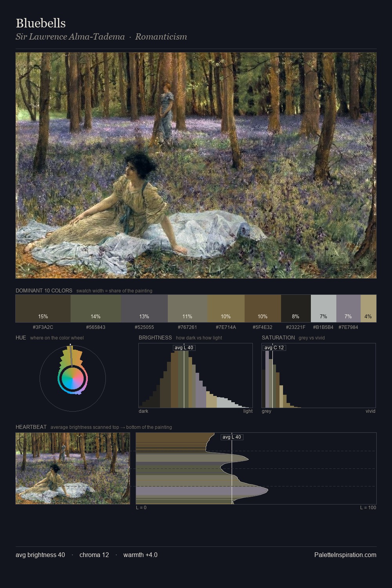Click the DOMINANT 10 COLORS heading
The height and width of the screenshot is (588, 392).
[x=44, y=290]
